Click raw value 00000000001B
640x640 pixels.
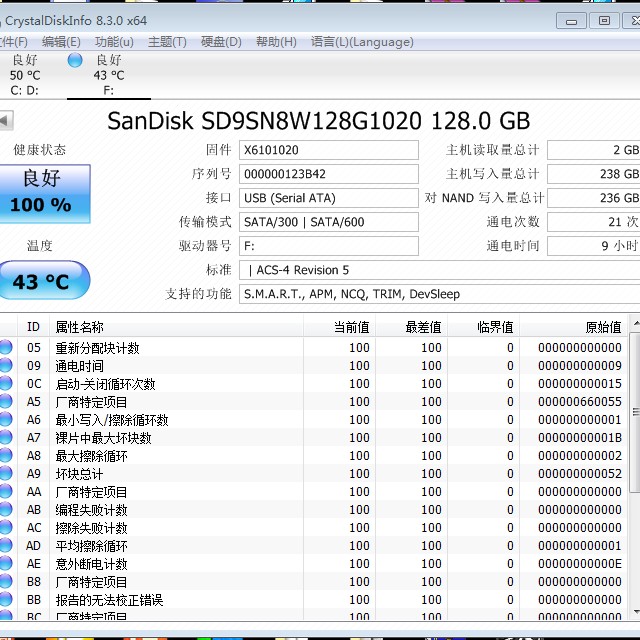pos(580,438)
